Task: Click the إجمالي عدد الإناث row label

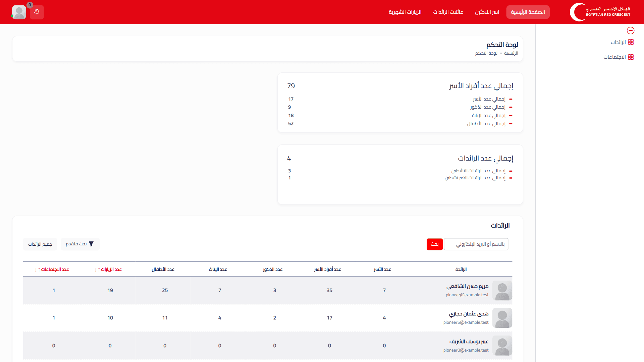Action: (489, 116)
